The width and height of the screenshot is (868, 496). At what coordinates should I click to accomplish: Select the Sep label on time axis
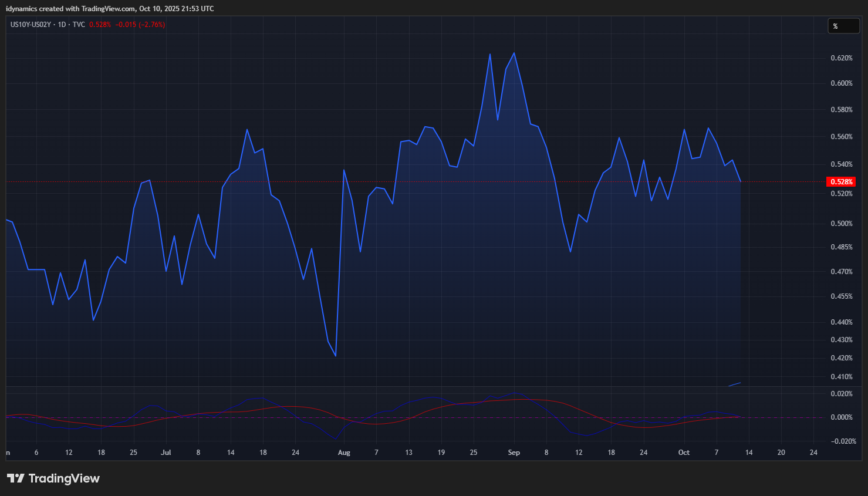coord(514,453)
